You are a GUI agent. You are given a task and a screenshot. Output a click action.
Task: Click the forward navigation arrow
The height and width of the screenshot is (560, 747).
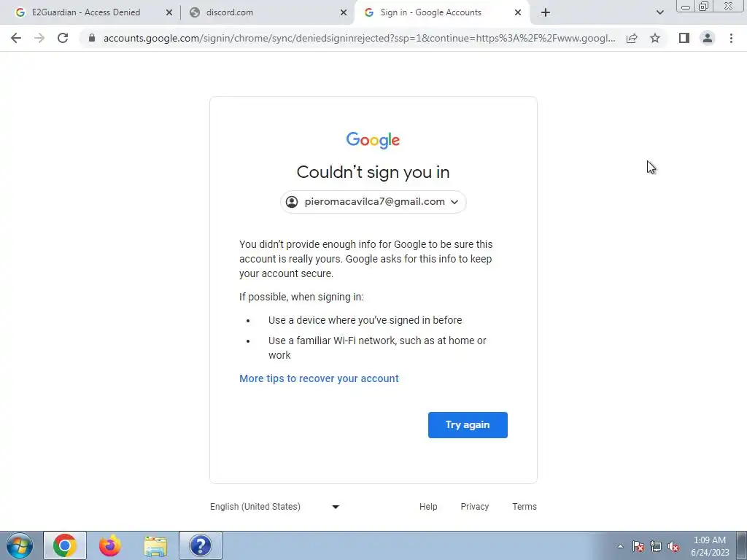coord(39,38)
